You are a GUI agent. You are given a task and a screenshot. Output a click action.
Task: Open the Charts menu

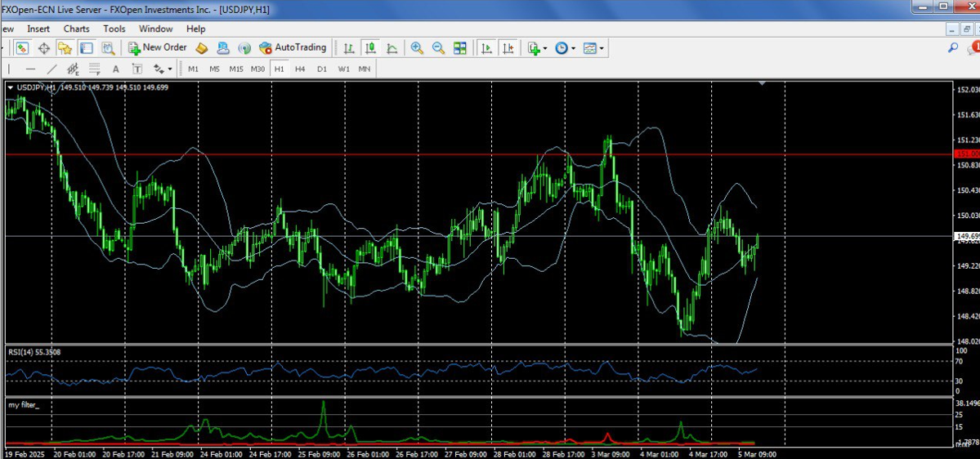[77, 29]
